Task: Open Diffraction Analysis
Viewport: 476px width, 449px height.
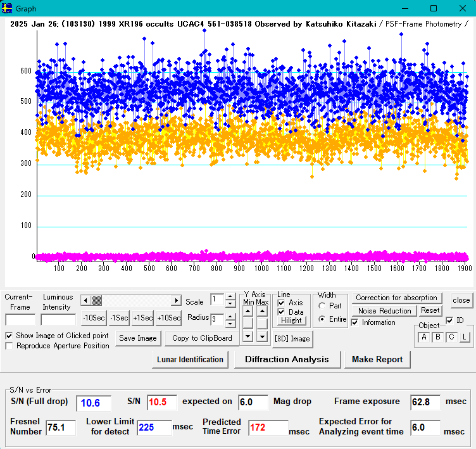Action: click(x=287, y=360)
